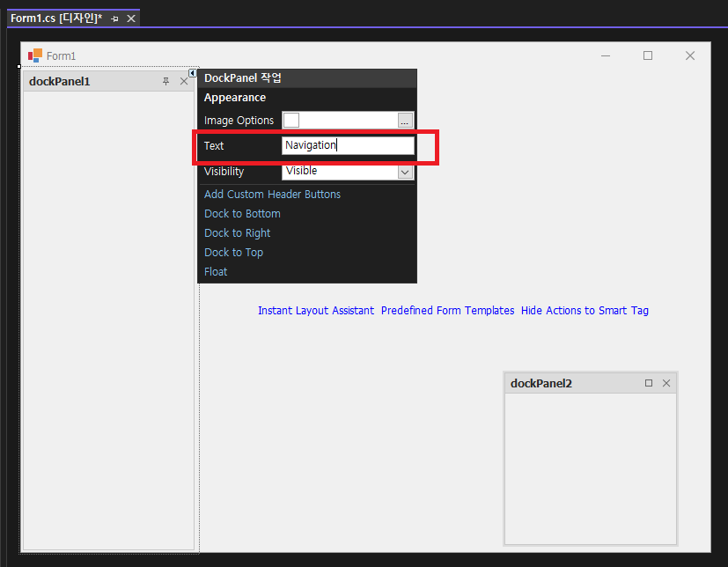The height and width of the screenshot is (567, 728).
Task: Click the Image Options label
Action: pos(239,121)
